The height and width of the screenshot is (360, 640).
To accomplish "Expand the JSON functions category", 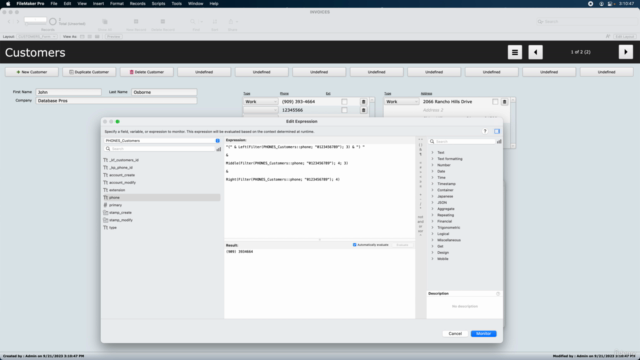I will (433, 202).
